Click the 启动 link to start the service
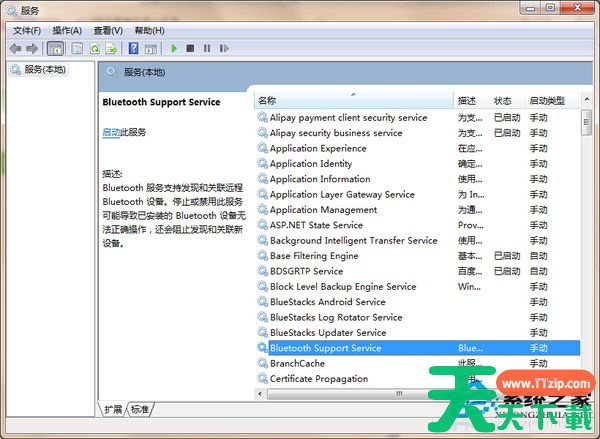The width and height of the screenshot is (600, 439). pos(111,132)
